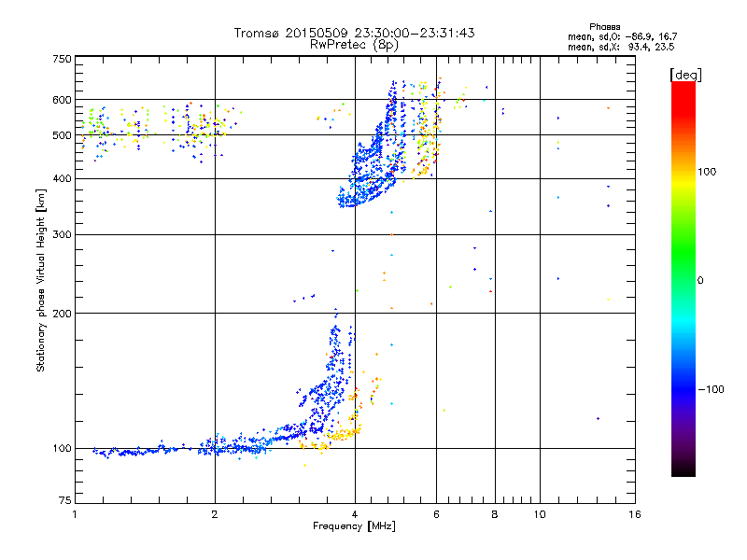Click the colorbar tick label '0'
This screenshot has height=560, width=747.
point(700,281)
